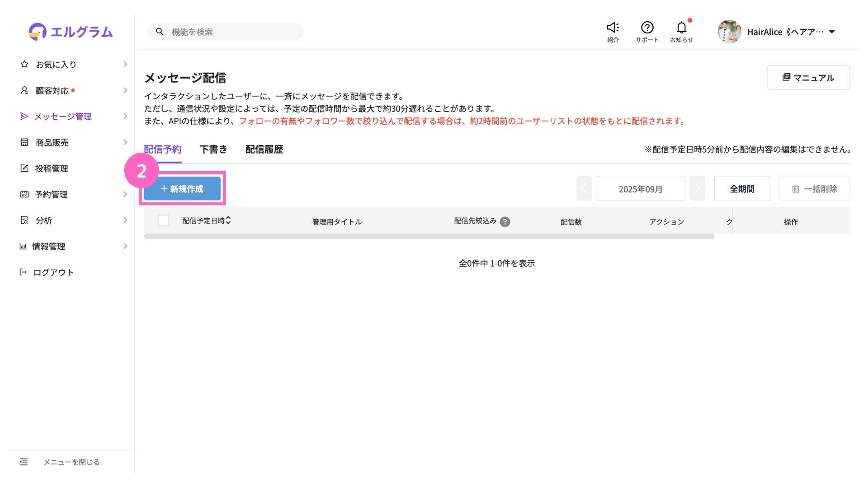Sort by 配信予定日時 column arrows
This screenshot has height=488, width=868.
coord(228,221)
